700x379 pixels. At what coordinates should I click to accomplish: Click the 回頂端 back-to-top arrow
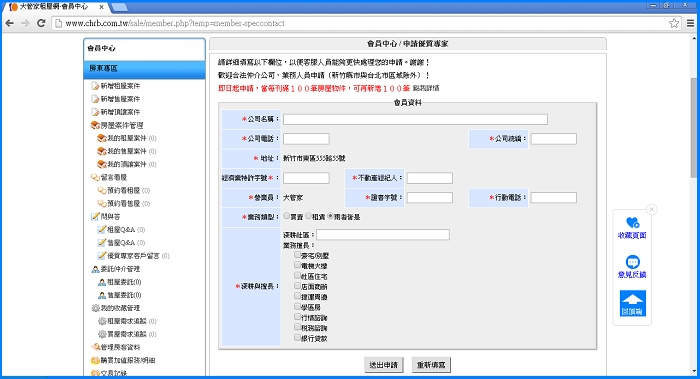[633, 303]
